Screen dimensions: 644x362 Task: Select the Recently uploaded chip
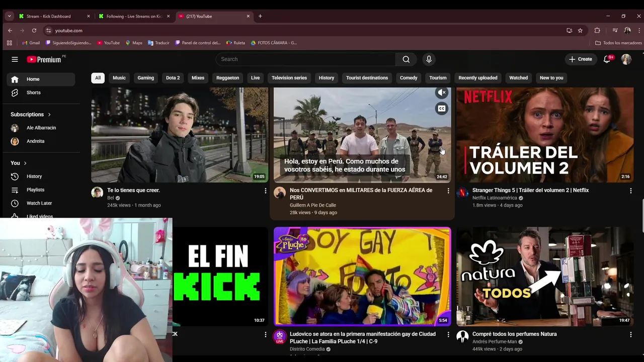[478, 78]
